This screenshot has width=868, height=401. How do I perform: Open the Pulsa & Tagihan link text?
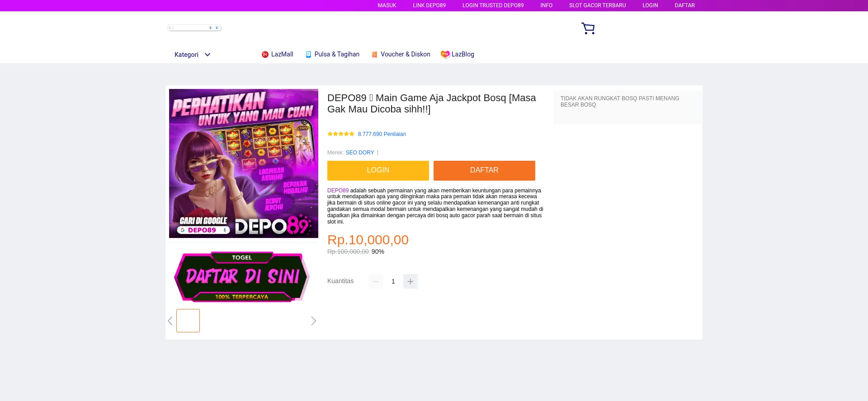[x=337, y=54]
